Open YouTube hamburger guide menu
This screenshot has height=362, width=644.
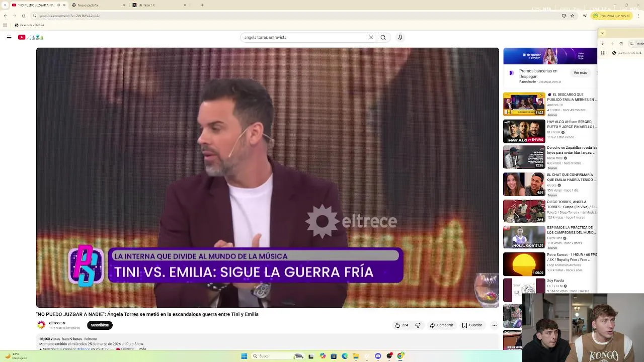click(9, 37)
